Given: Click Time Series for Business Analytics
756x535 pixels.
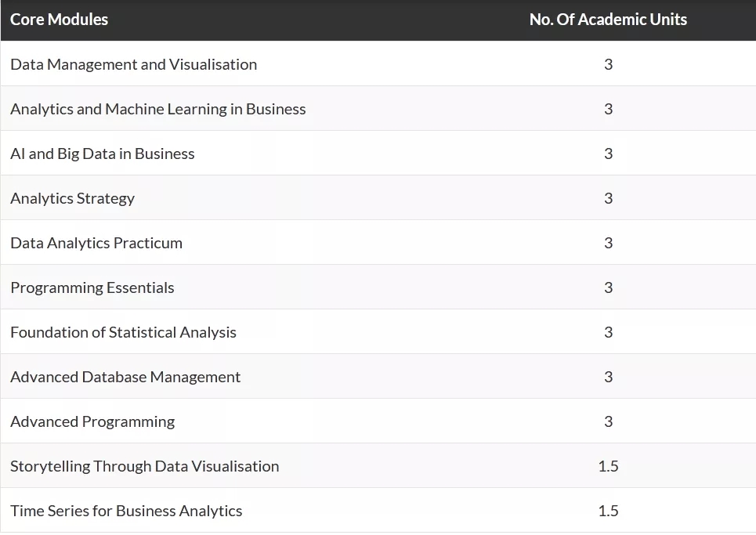Looking at the screenshot, I should [126, 511].
